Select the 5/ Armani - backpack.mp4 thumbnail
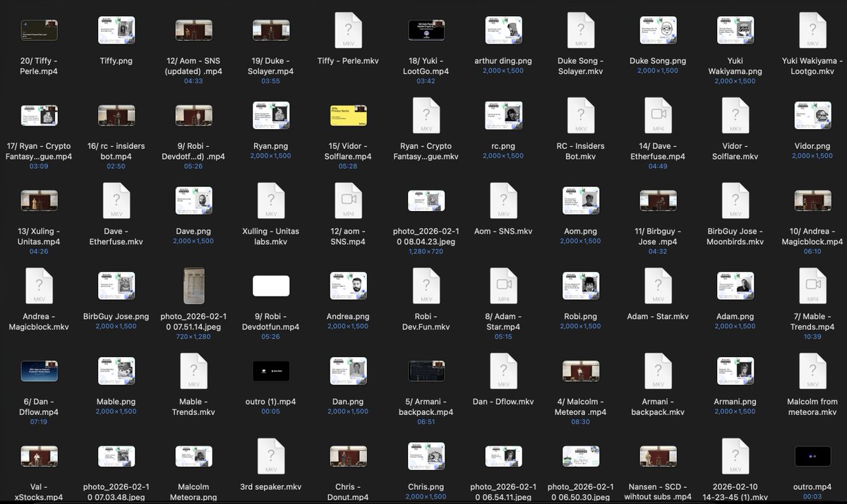This screenshot has height=504, width=847. pos(426,371)
